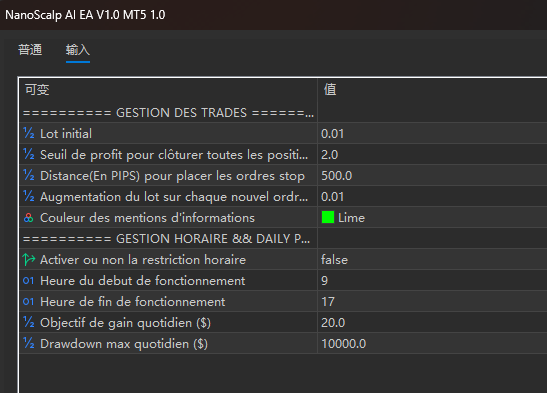Click the Augmentation du lot row icon
The width and height of the screenshot is (547, 393).
[x=29, y=196]
